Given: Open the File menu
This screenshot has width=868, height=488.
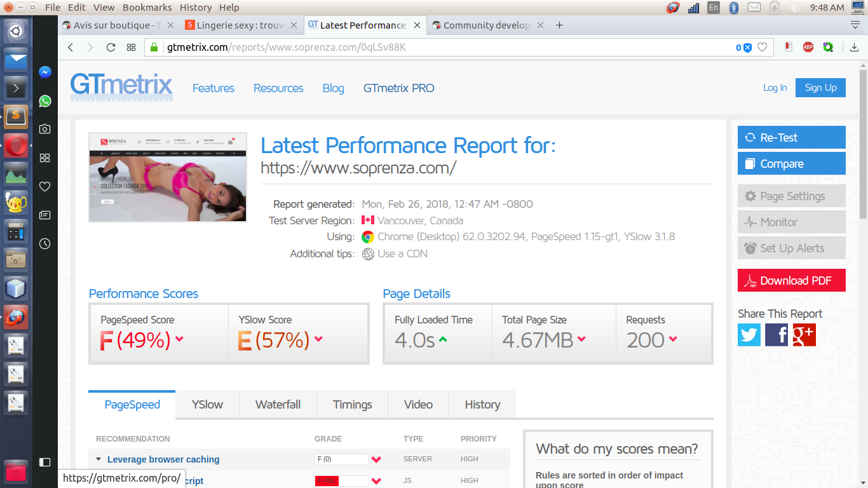Looking at the screenshot, I should pos(53,8).
